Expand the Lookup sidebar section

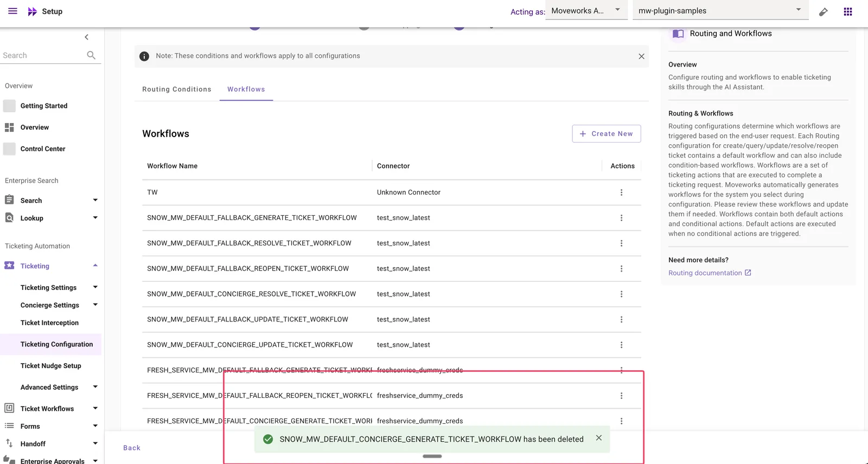[x=95, y=218]
